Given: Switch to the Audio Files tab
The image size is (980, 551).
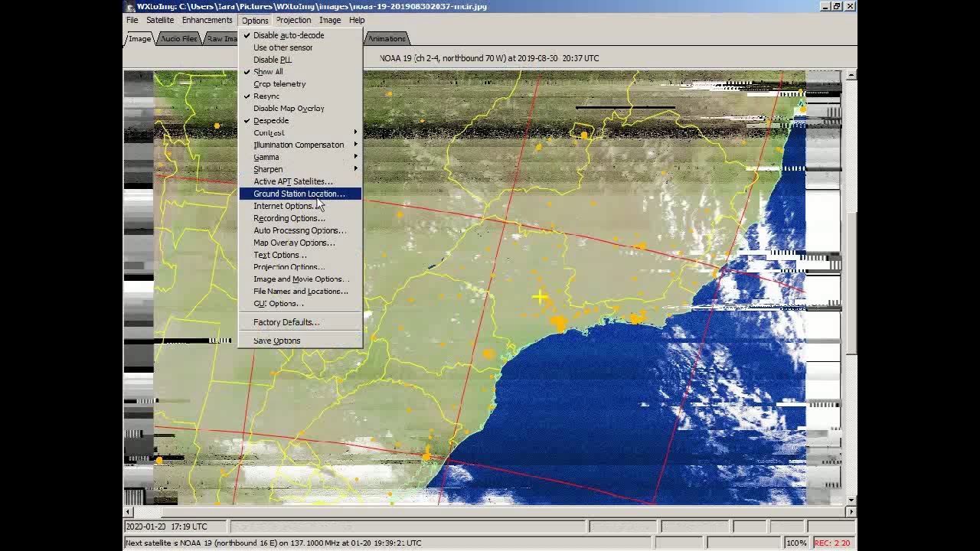Looking at the screenshot, I should [x=178, y=38].
